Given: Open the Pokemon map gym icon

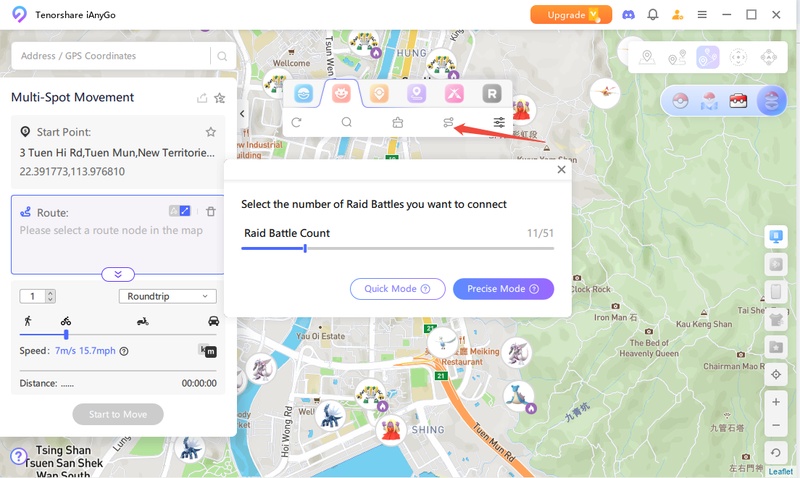Looking at the screenshot, I should (709, 101).
